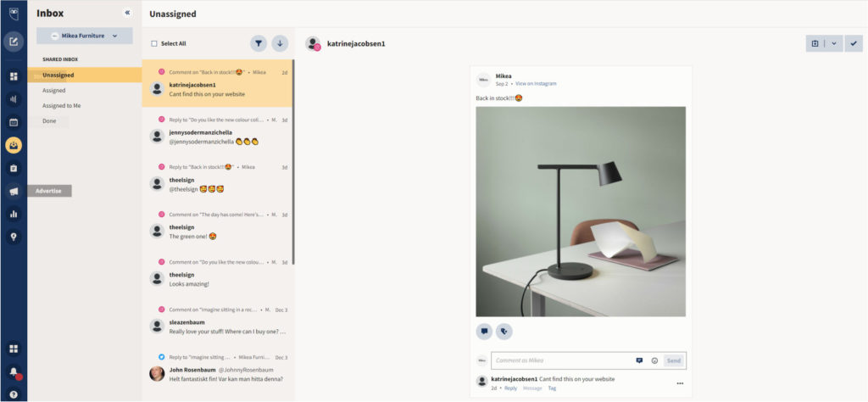Check the Select All checkbox
The height and width of the screenshot is (402, 868).
[154, 43]
